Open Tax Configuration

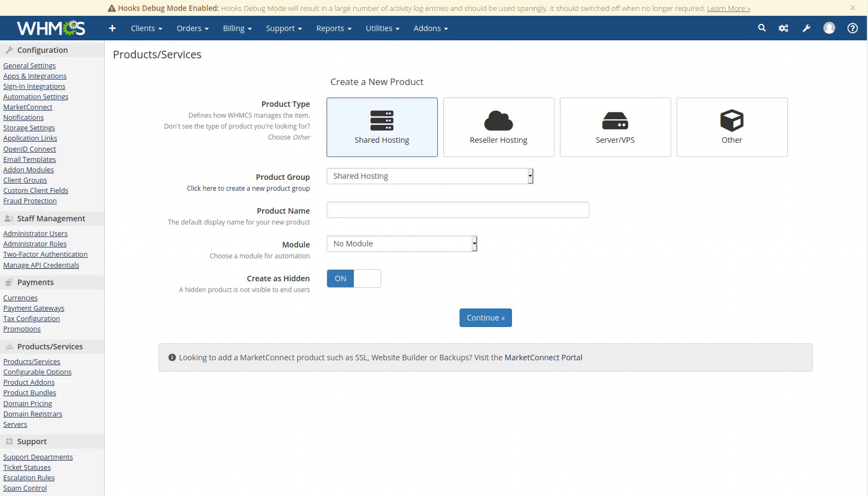pyautogui.click(x=32, y=318)
